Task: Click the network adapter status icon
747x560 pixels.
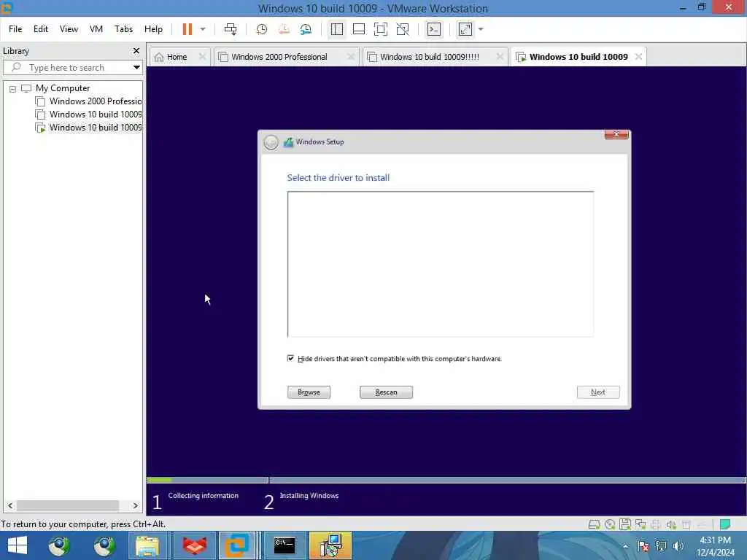Action: click(x=640, y=524)
